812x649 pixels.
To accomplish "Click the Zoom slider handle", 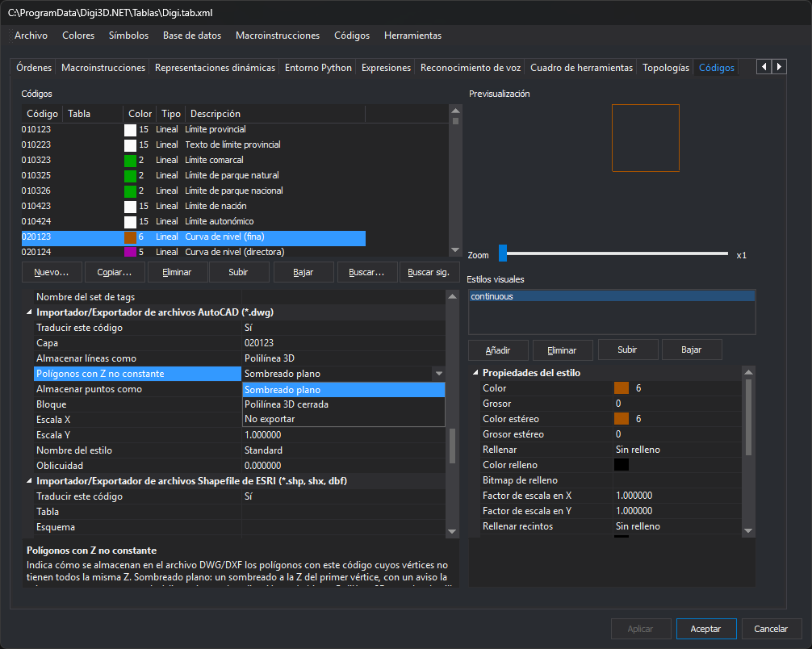I will click(502, 253).
